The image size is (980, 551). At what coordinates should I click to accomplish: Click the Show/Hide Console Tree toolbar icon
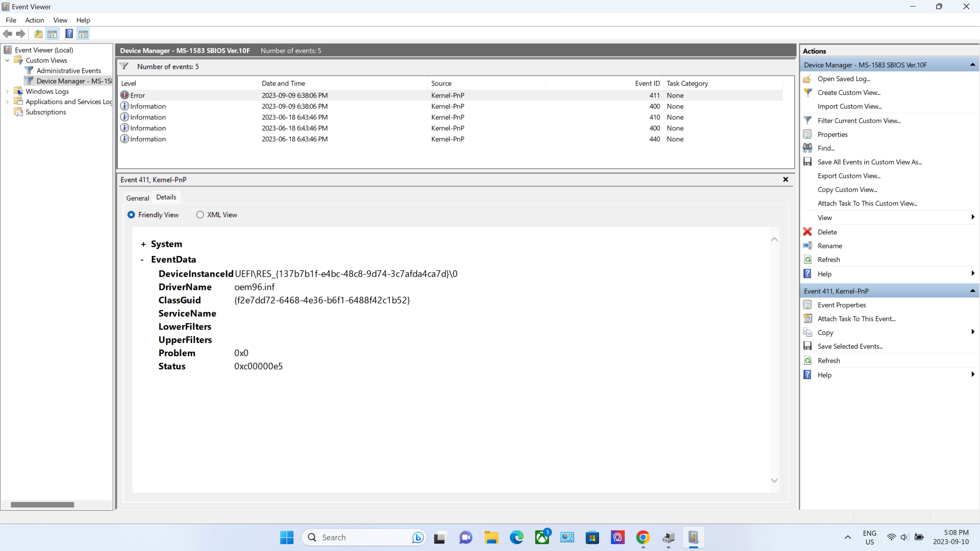click(x=52, y=34)
